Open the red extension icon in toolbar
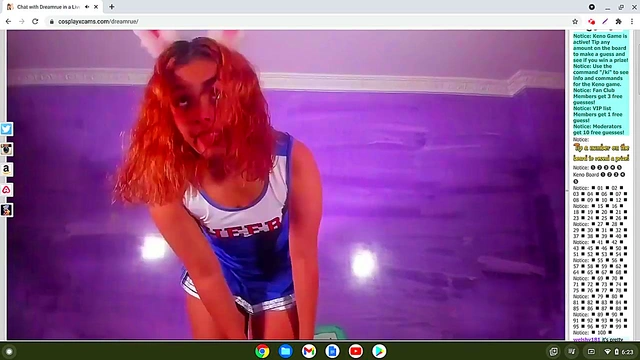Screen dimensions: 640x360 tap(591, 21)
